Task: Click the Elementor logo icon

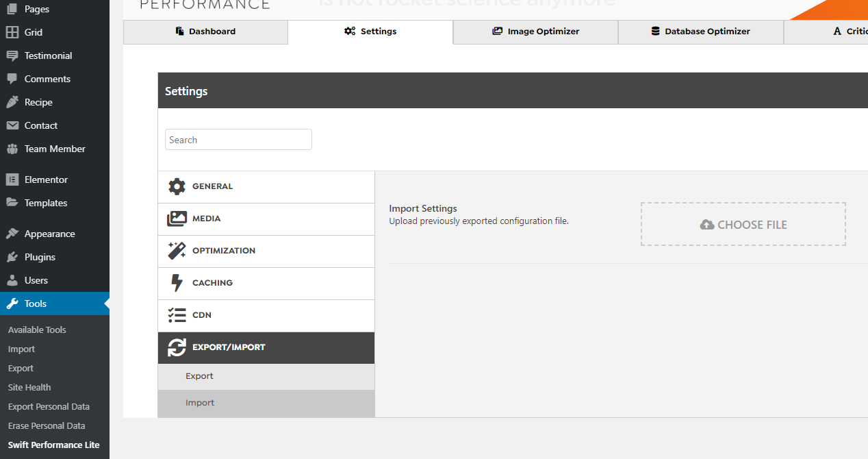Action: 12,179
